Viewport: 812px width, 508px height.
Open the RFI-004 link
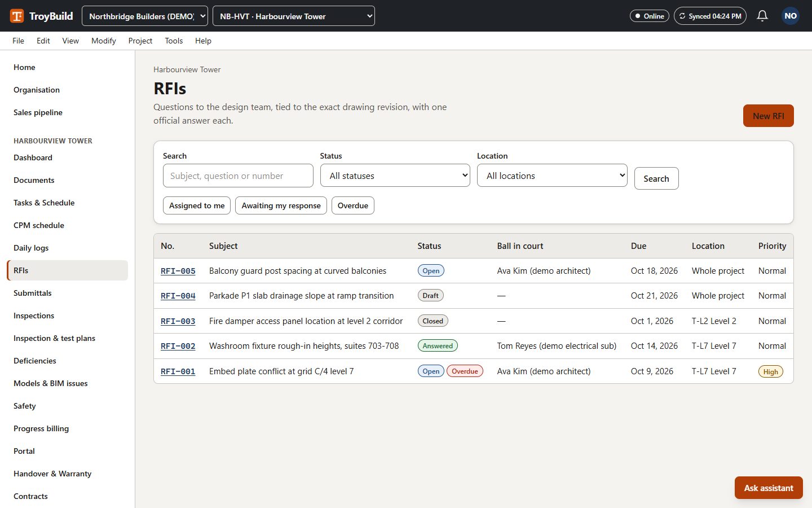pos(178,296)
